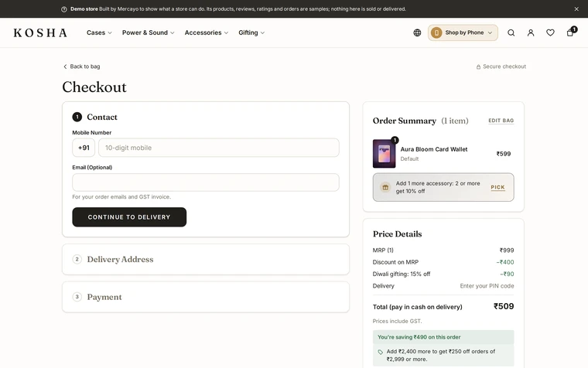Click the +91 country code box

coord(84,148)
